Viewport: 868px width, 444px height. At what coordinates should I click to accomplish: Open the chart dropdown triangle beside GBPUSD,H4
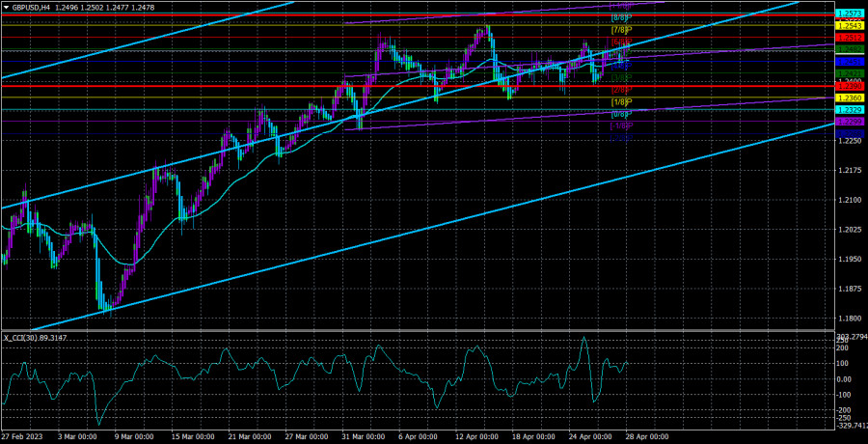pyautogui.click(x=6, y=7)
